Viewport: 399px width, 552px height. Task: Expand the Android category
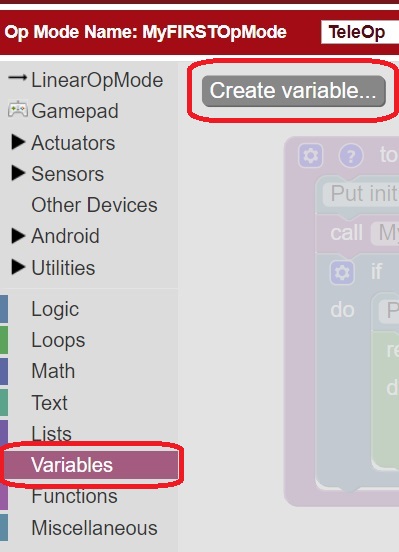[18, 236]
